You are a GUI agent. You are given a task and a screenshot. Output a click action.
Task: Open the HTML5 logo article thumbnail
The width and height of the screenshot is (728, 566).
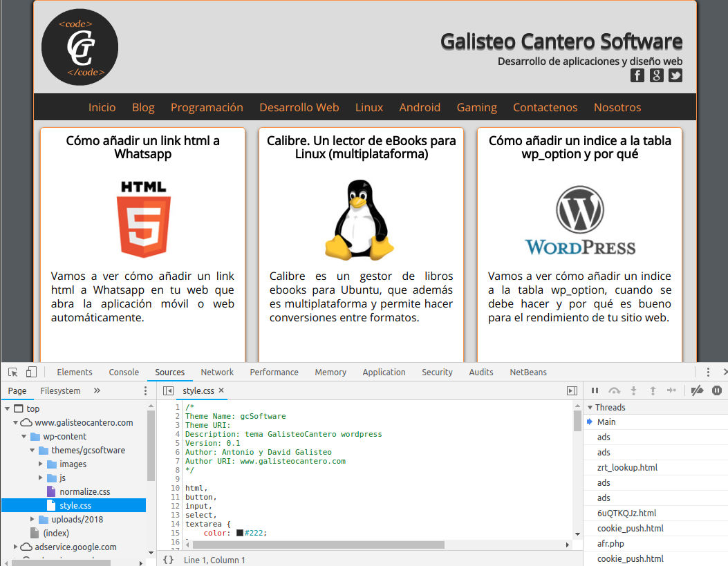144,219
